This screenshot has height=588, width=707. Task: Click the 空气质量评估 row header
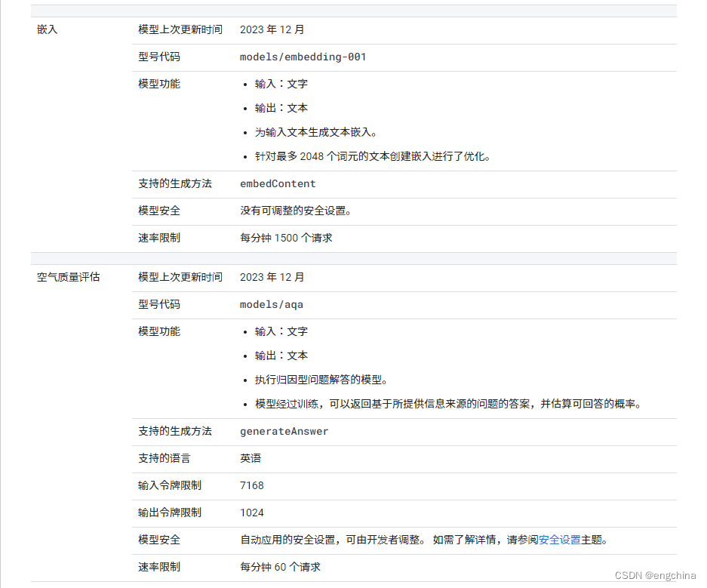pyautogui.click(x=68, y=277)
